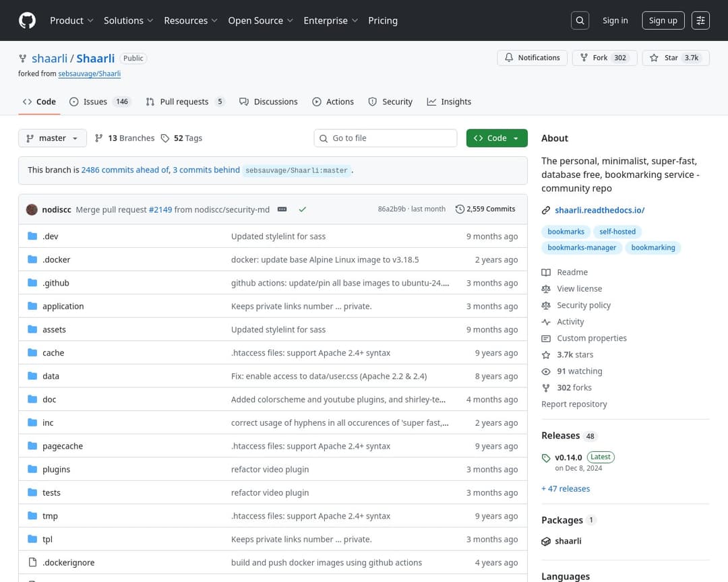Open the application folder
The height and width of the screenshot is (582, 728).
pos(63,306)
